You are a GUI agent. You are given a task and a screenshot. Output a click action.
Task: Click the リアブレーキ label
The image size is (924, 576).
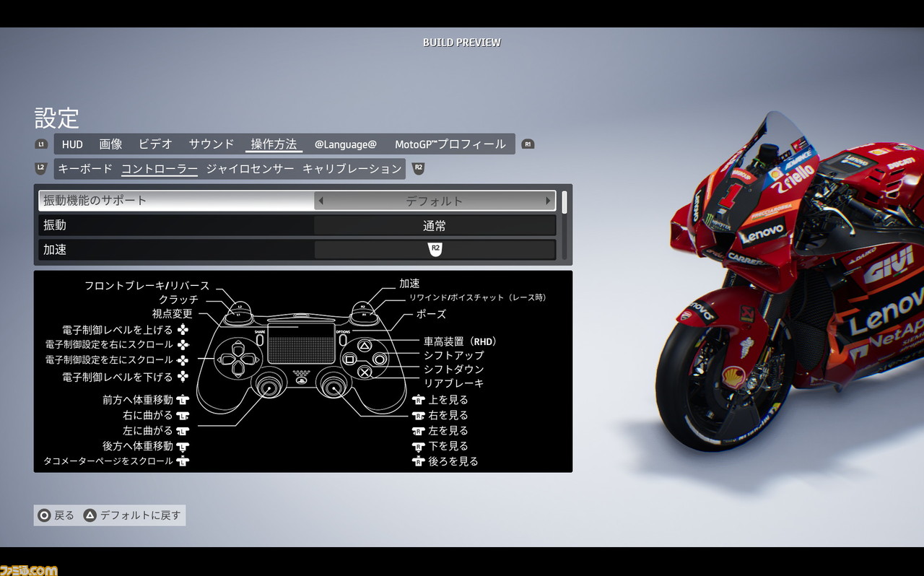click(454, 383)
